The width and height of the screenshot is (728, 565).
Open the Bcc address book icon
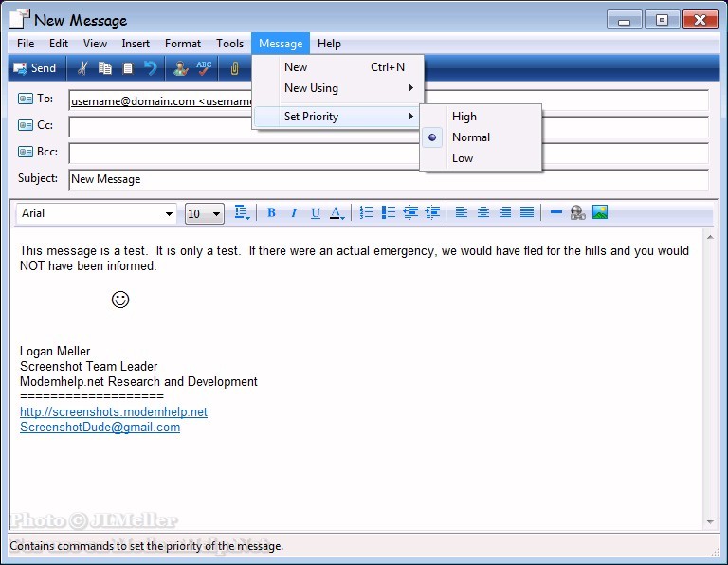tap(26, 152)
